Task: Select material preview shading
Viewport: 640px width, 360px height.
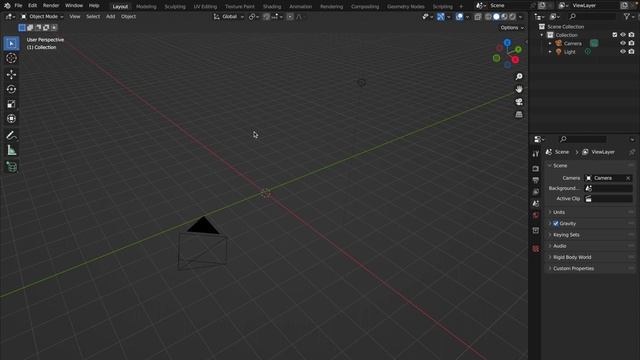Action: pos(504,17)
